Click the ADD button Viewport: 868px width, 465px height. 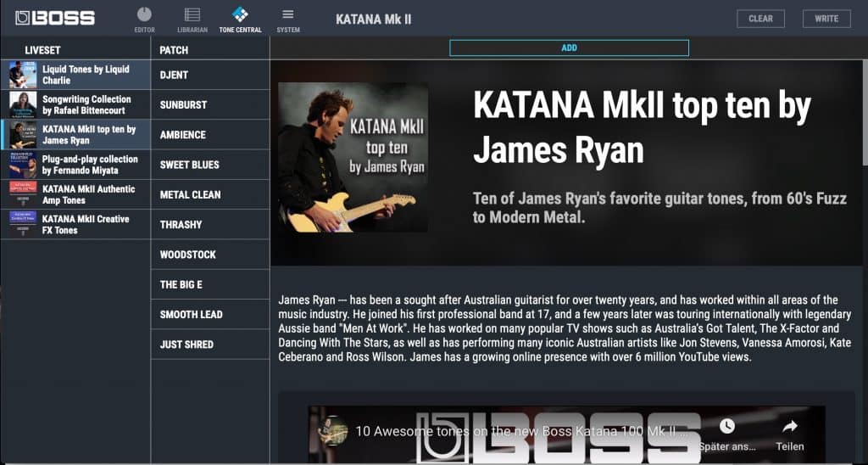[569, 48]
